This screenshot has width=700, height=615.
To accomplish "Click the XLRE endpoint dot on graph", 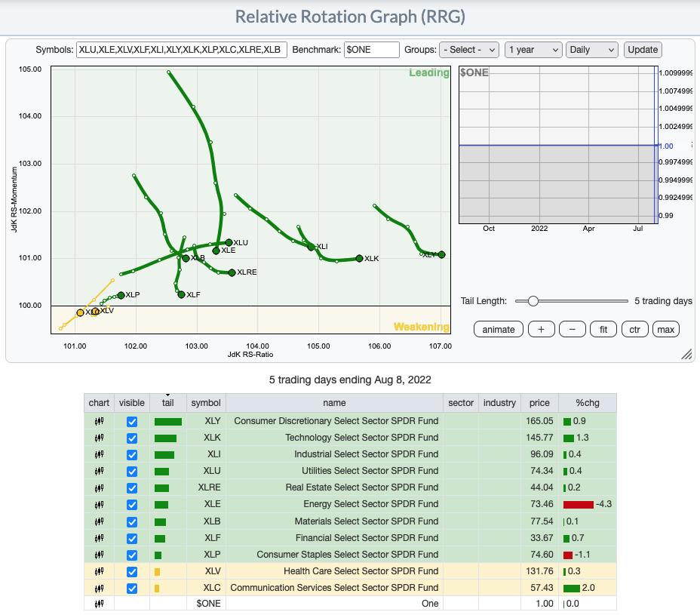I will (232, 272).
